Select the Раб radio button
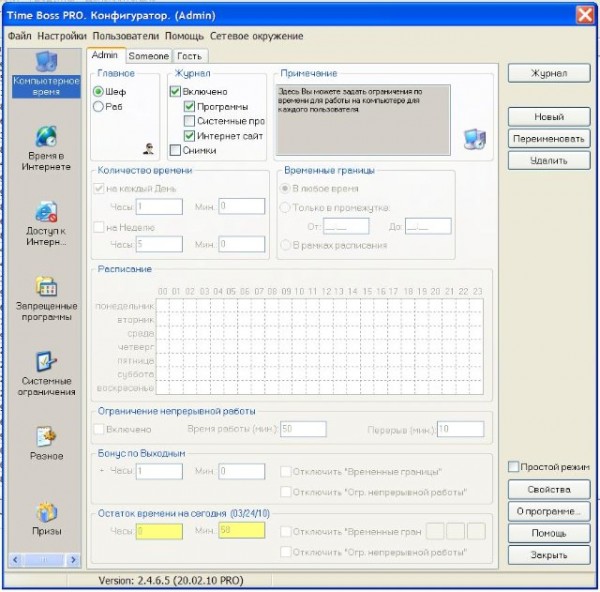 [98, 106]
